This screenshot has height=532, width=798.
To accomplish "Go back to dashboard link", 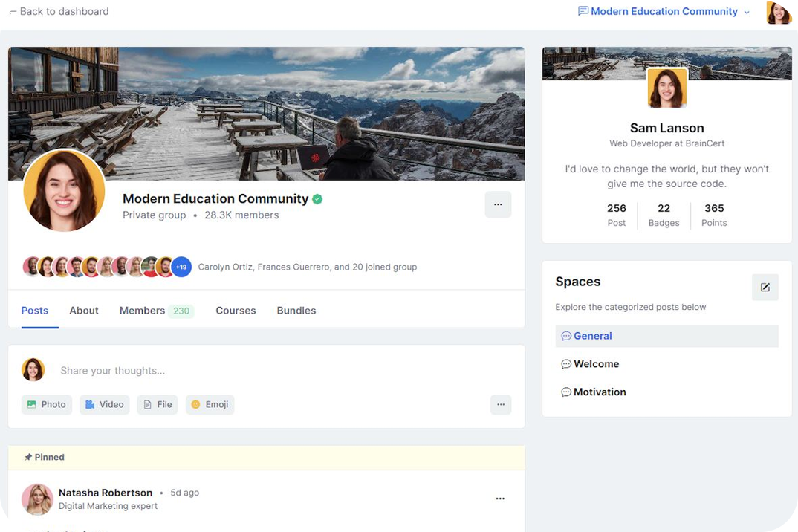I will 58,12.
